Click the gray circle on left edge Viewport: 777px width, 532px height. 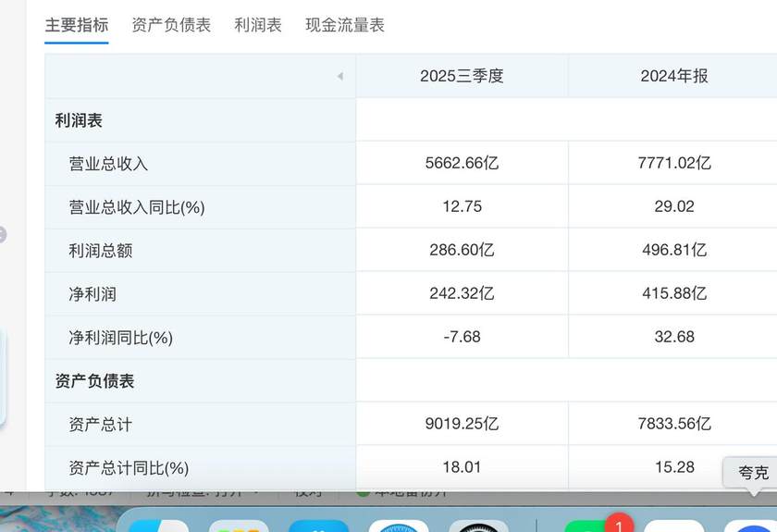pos(2,235)
